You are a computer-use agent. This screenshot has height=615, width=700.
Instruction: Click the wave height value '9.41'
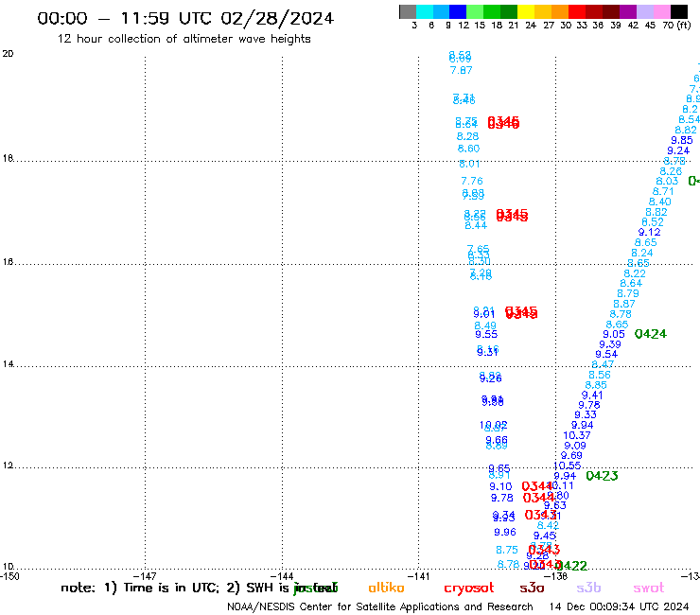pyautogui.click(x=592, y=395)
